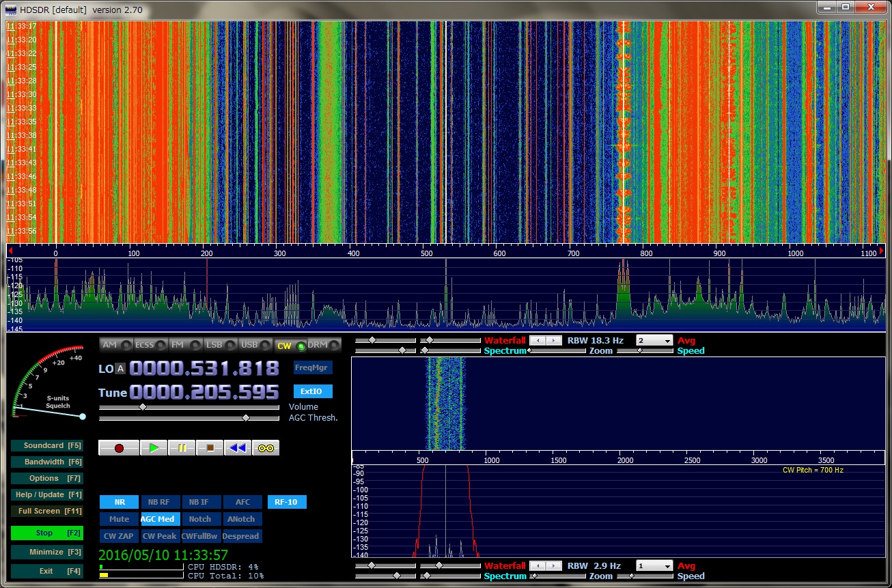This screenshot has height=588, width=892.
Task: Open the ExtIO hardware dialog
Action: click(313, 391)
